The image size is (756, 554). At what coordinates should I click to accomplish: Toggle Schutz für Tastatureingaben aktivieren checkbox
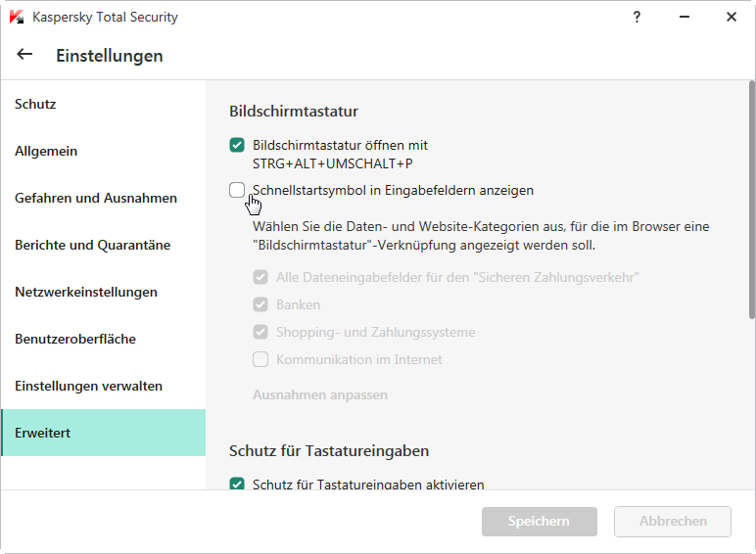[237, 484]
